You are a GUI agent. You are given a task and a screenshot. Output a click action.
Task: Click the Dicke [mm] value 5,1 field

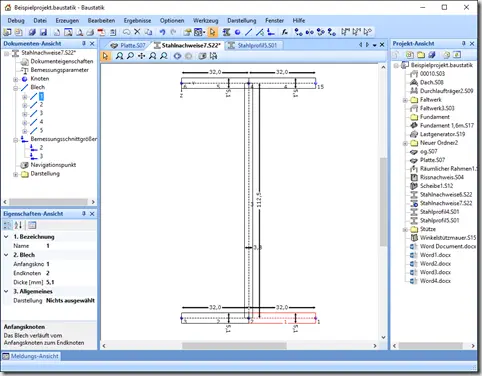click(71, 282)
